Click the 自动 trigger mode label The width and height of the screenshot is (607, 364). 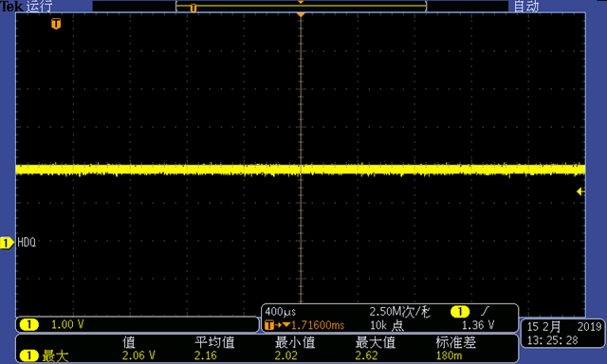click(x=526, y=6)
